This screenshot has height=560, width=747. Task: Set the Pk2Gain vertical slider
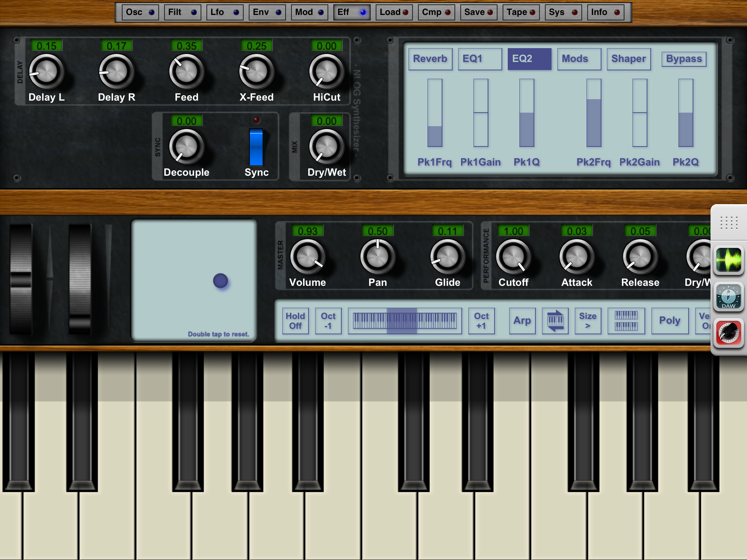coord(640,113)
